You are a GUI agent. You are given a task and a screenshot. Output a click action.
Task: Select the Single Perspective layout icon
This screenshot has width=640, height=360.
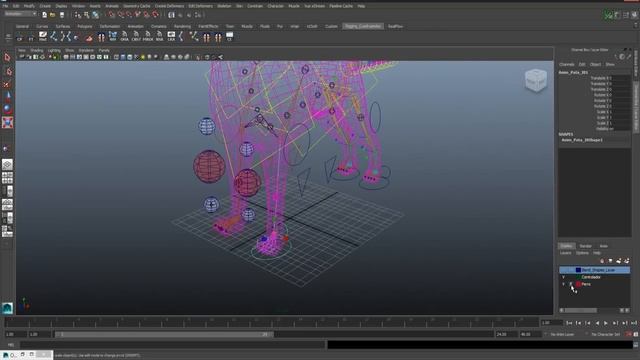tap(7, 164)
